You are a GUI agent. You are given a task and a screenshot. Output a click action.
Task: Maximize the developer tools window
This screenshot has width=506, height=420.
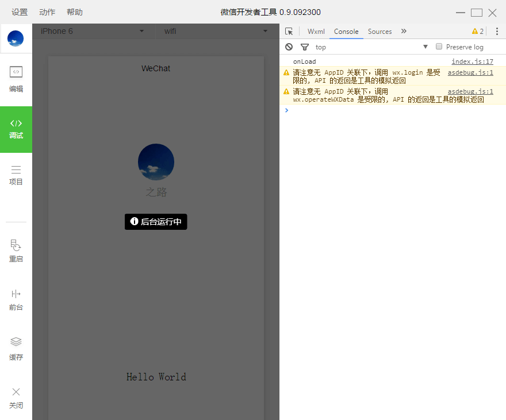coord(476,13)
